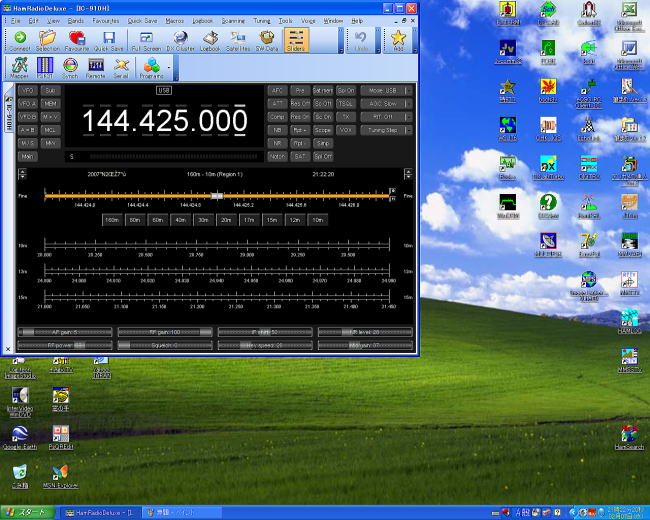Click the Add star icon
650x520 pixels.
tap(398, 41)
